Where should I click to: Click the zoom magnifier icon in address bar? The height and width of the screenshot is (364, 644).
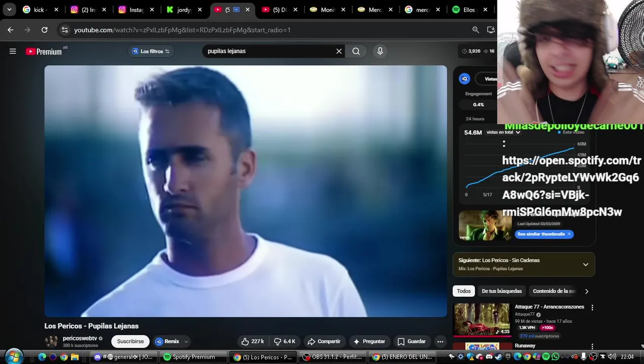coord(475,30)
